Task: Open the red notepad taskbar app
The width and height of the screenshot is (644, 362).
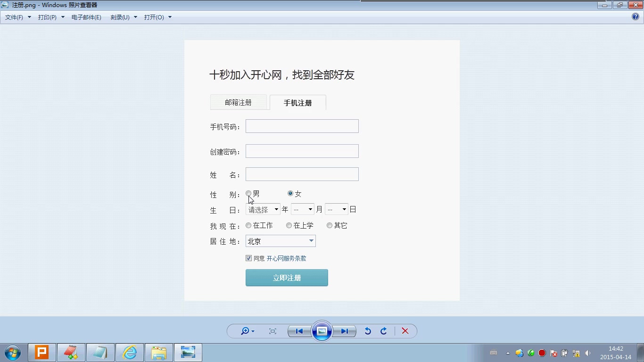Action: (71, 353)
